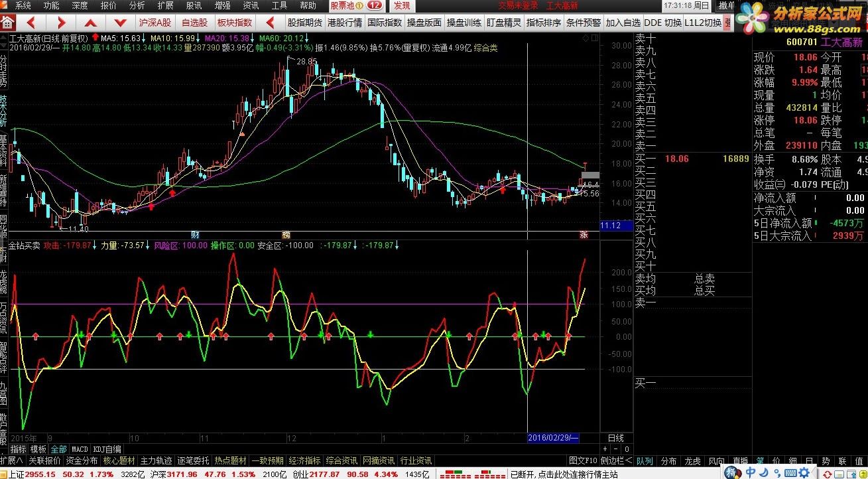This screenshot has width=868, height=479.
Task: Open 自选股 watchlist
Action: tap(194, 23)
